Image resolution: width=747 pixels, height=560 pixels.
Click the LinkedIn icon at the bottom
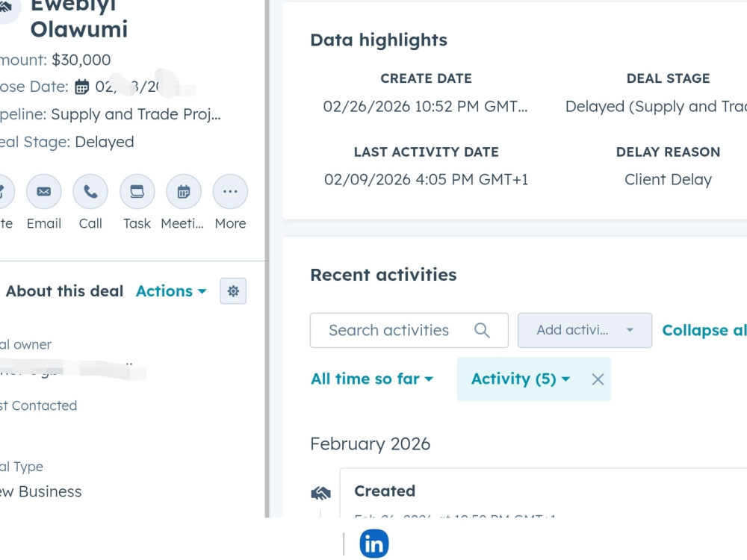point(374,544)
